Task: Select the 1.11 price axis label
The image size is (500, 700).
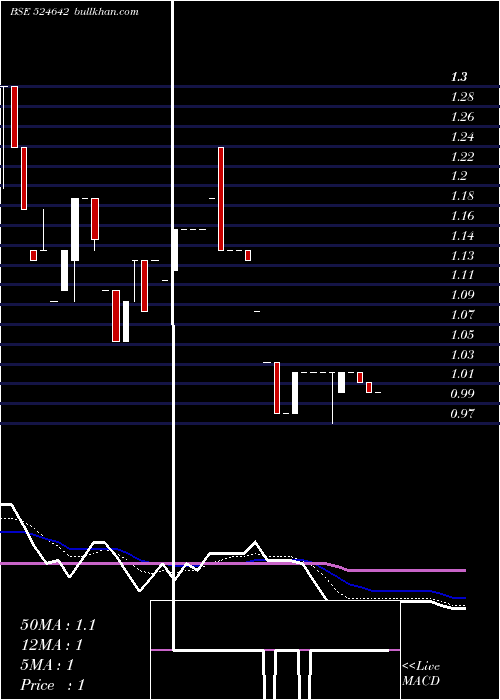Action: coord(462,275)
